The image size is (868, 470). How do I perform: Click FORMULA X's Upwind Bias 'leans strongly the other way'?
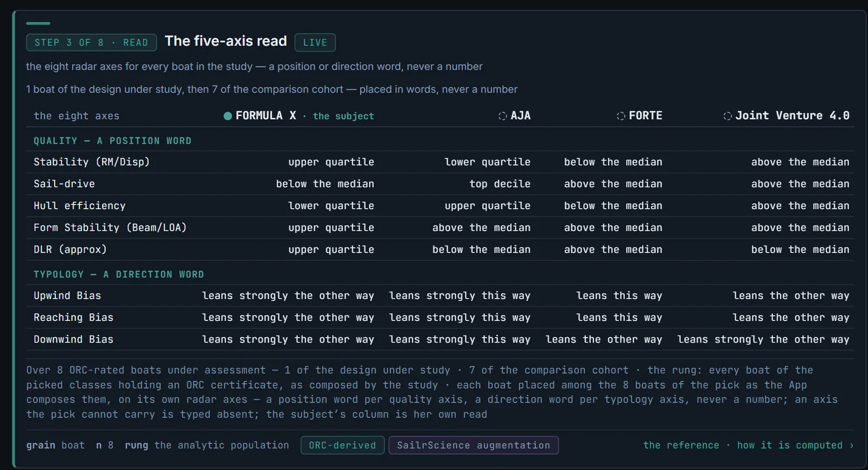tap(288, 295)
